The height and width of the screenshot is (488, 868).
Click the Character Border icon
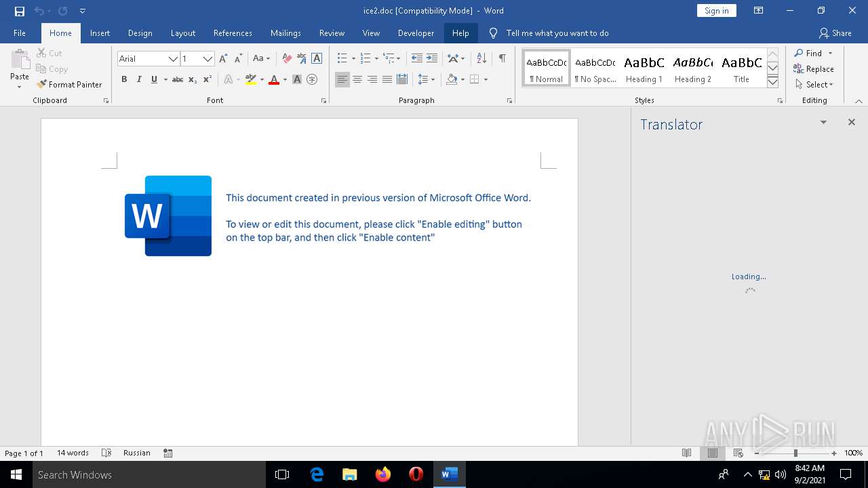[317, 59]
